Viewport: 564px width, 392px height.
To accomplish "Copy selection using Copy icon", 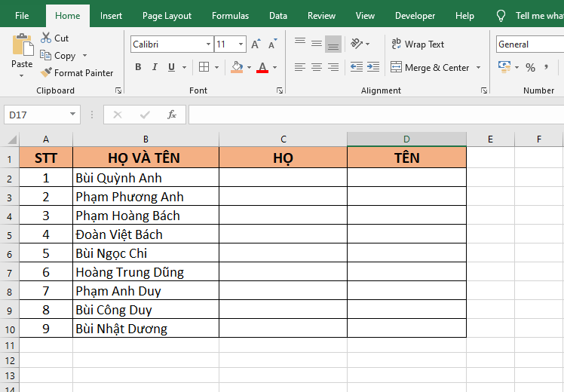I will tap(46, 55).
